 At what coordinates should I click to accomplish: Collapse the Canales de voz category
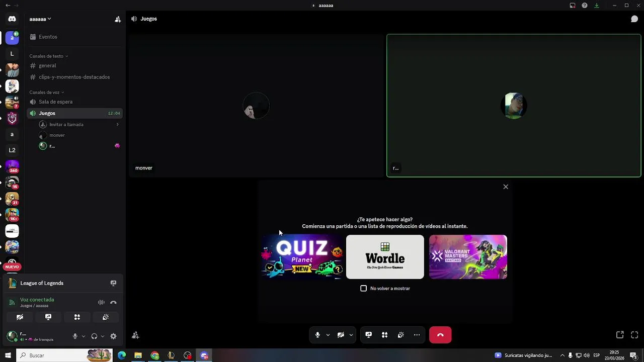(46, 93)
